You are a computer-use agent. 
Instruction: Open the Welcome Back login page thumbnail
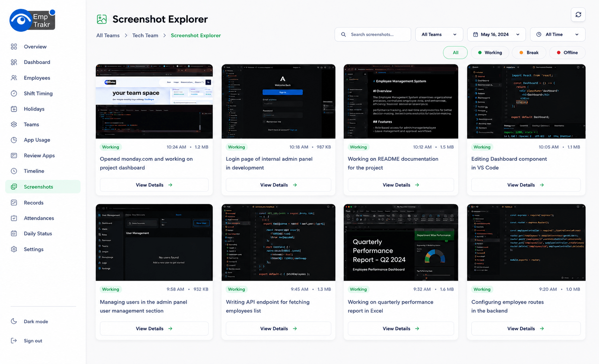pos(278,101)
